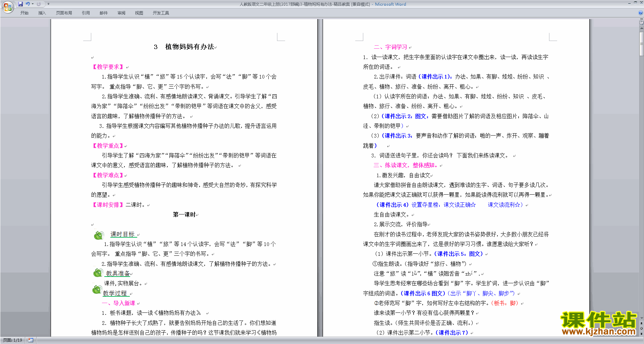This screenshot has width=644, height=344.
Task: Click the pink heading 二、字词学习
Action: click(390, 47)
